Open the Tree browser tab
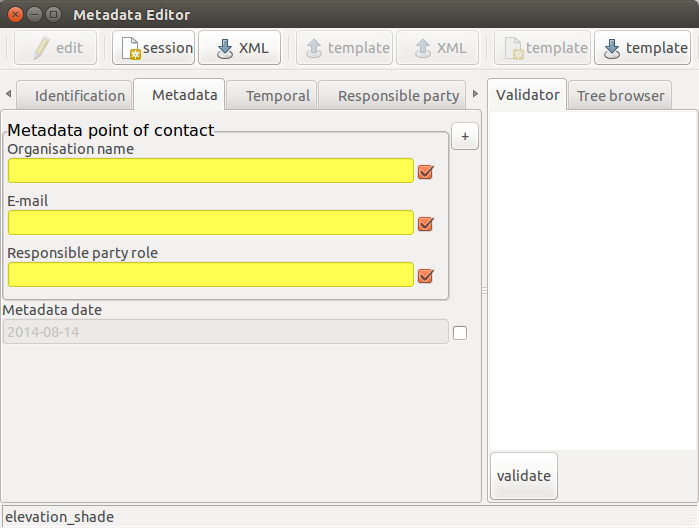This screenshot has width=699, height=528. [620, 95]
